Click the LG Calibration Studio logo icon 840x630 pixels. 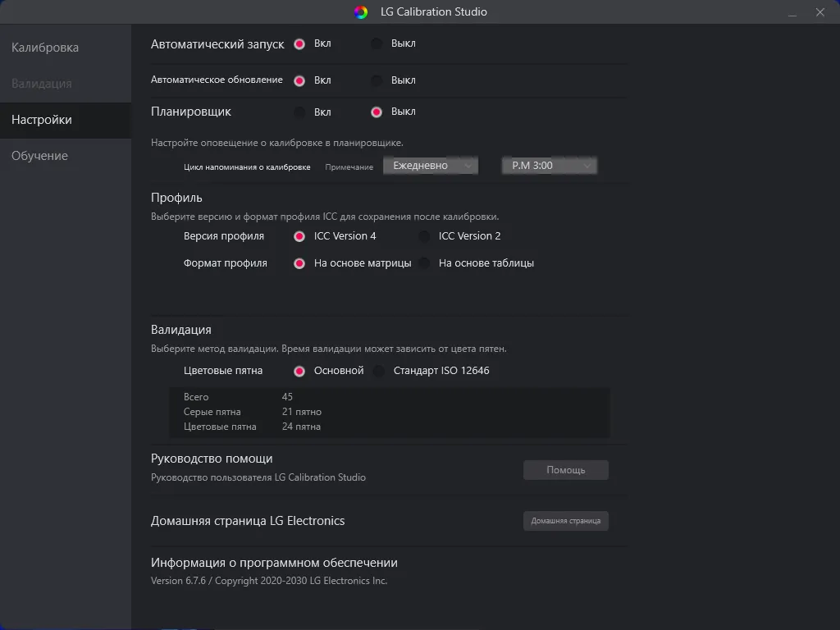[x=361, y=11]
